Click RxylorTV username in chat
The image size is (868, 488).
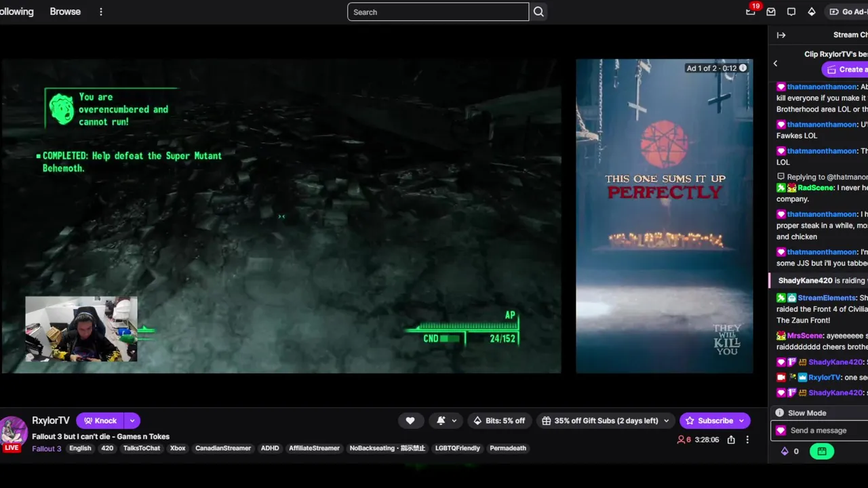point(825,378)
